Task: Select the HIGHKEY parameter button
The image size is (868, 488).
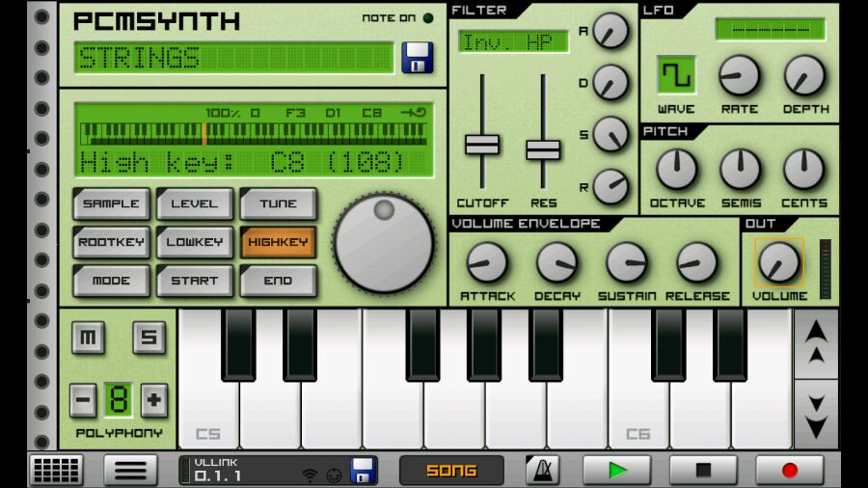Action: pyautogui.click(x=278, y=242)
